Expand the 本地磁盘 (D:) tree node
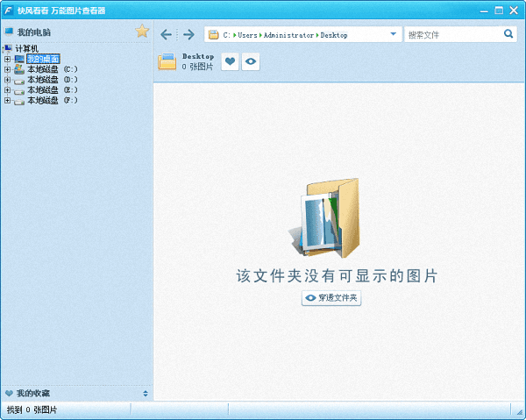The image size is (526, 420). pos(7,80)
